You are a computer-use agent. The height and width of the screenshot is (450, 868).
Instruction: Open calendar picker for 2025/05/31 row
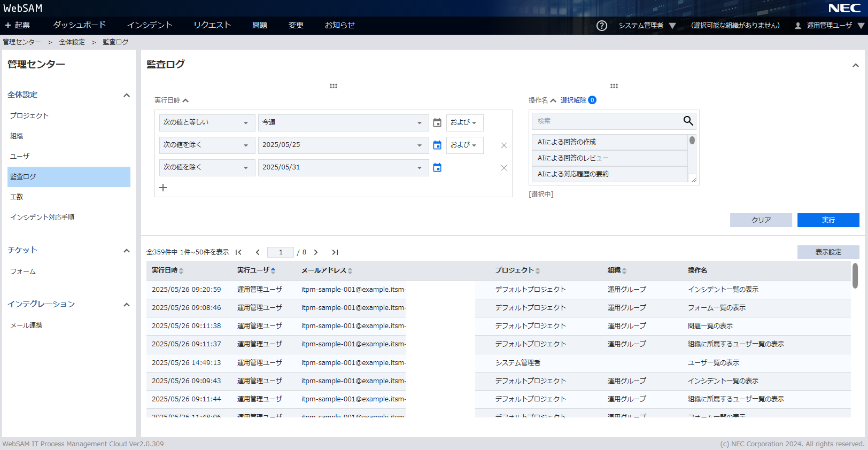437,167
